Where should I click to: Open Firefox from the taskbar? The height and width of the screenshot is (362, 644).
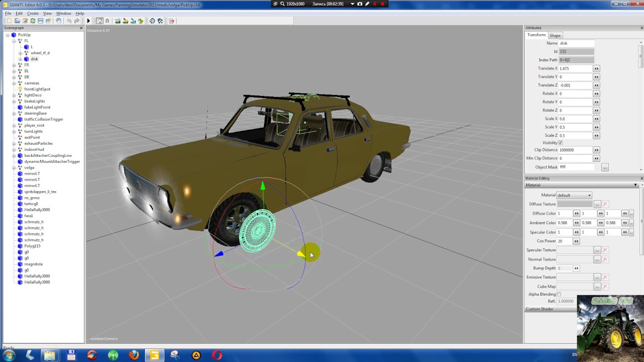134,355
